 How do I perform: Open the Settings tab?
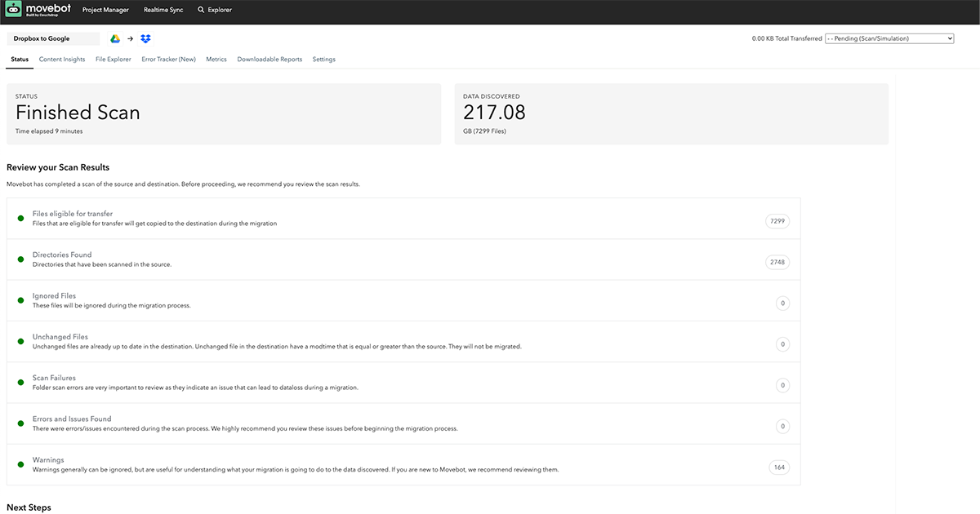pos(323,59)
